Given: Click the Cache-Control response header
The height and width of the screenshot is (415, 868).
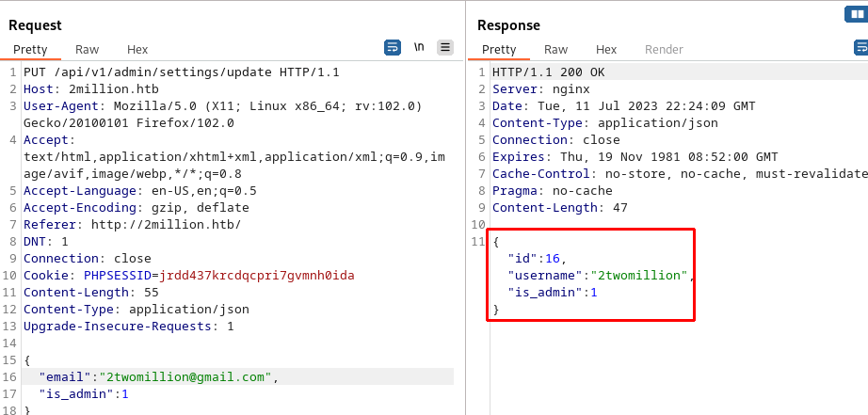Looking at the screenshot, I should [680, 174].
